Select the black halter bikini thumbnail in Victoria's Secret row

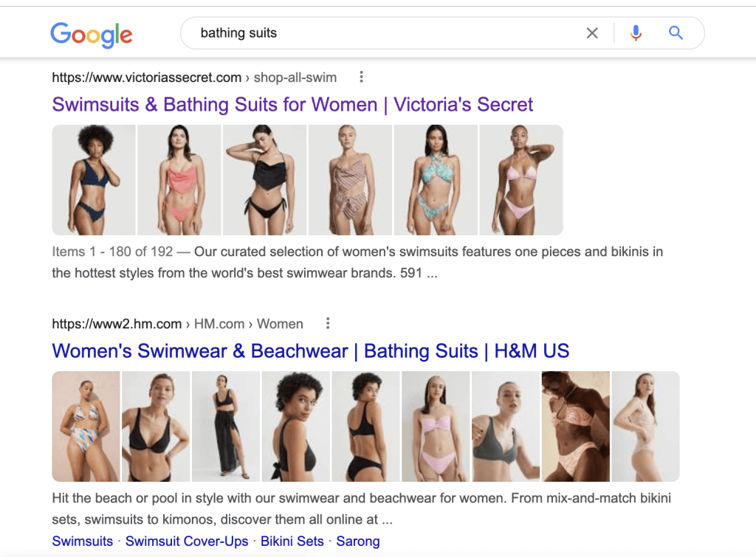pyautogui.click(x=265, y=180)
